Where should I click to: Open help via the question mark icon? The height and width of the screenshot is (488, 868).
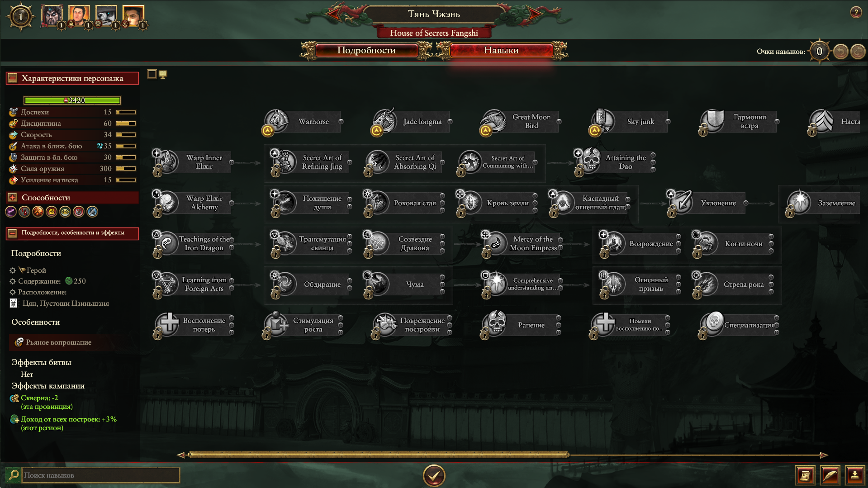click(x=856, y=12)
